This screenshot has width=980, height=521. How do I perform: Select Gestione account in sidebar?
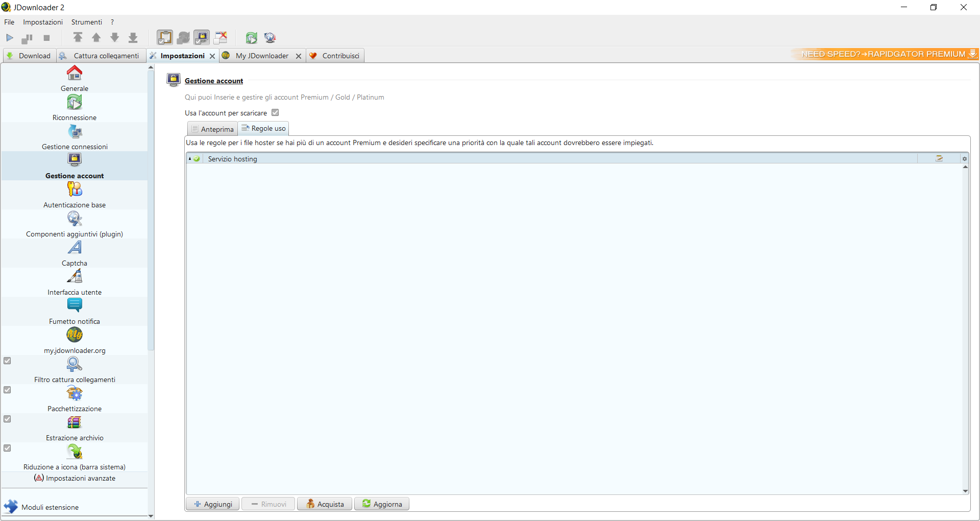75,166
